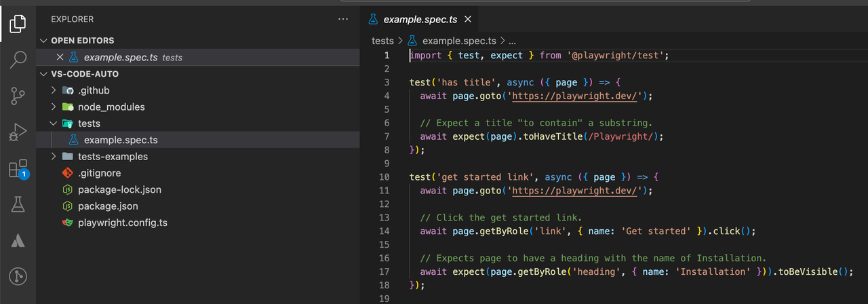
Task: Open the Source Control view
Action: [18, 96]
